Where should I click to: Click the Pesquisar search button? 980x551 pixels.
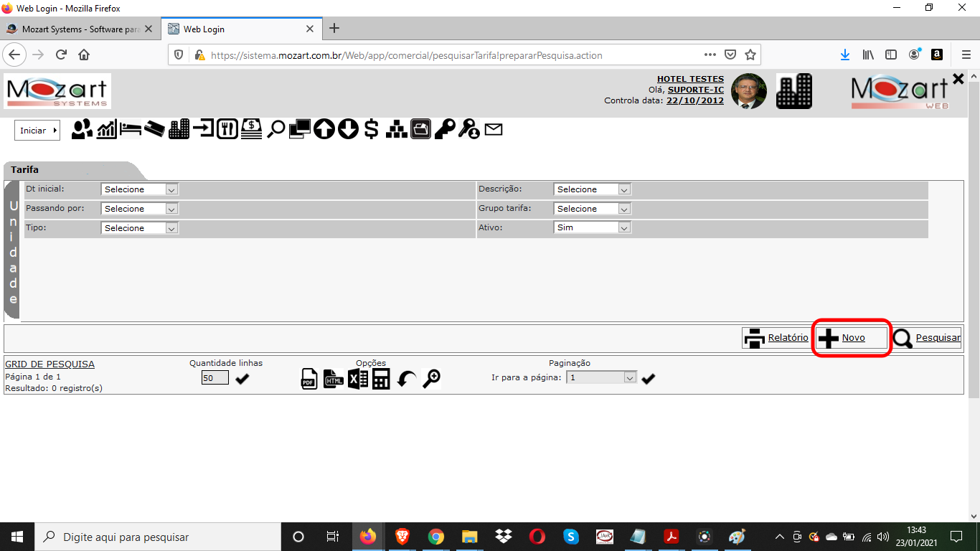(x=926, y=338)
